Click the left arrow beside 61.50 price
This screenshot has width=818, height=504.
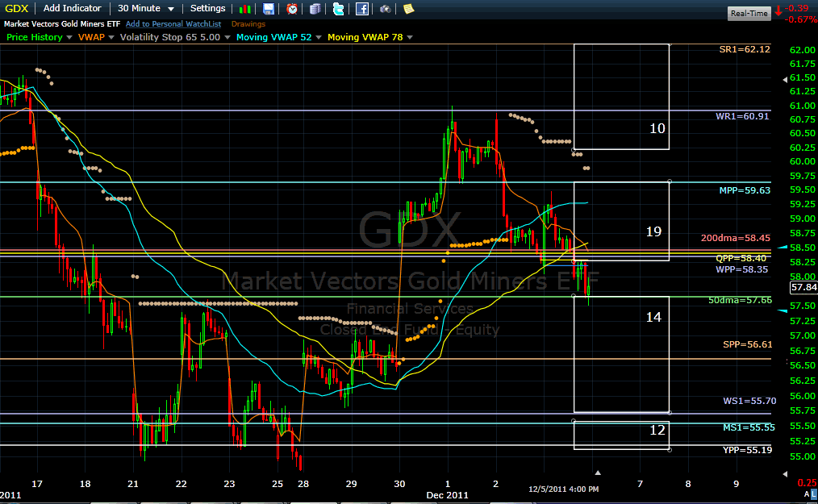click(x=785, y=80)
